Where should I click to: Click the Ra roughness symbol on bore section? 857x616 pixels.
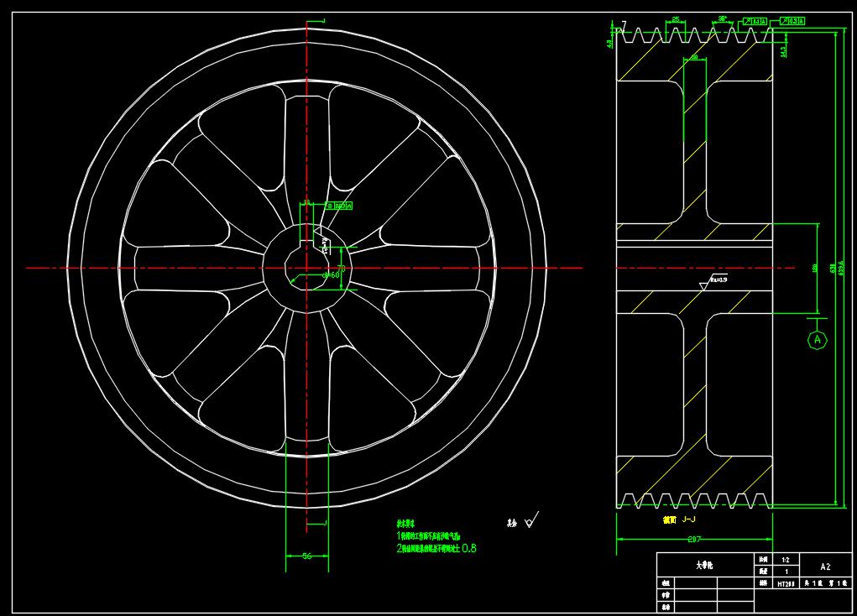pyautogui.click(x=713, y=282)
